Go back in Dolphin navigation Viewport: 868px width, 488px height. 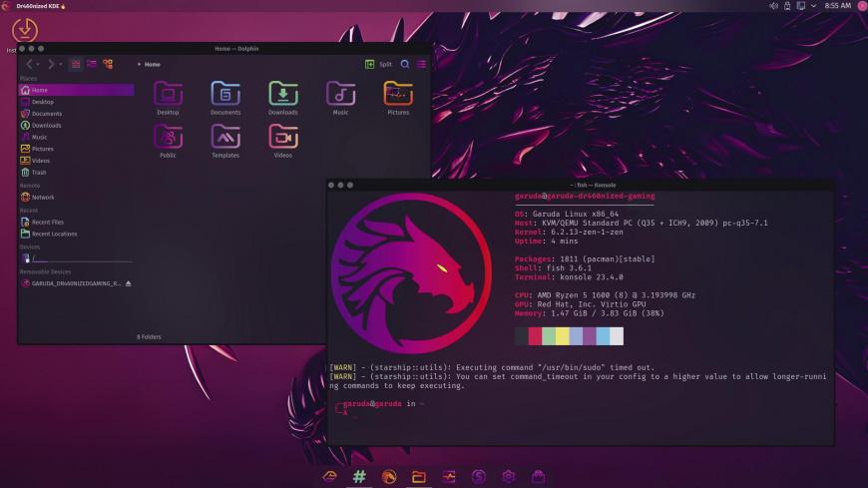pyautogui.click(x=29, y=64)
